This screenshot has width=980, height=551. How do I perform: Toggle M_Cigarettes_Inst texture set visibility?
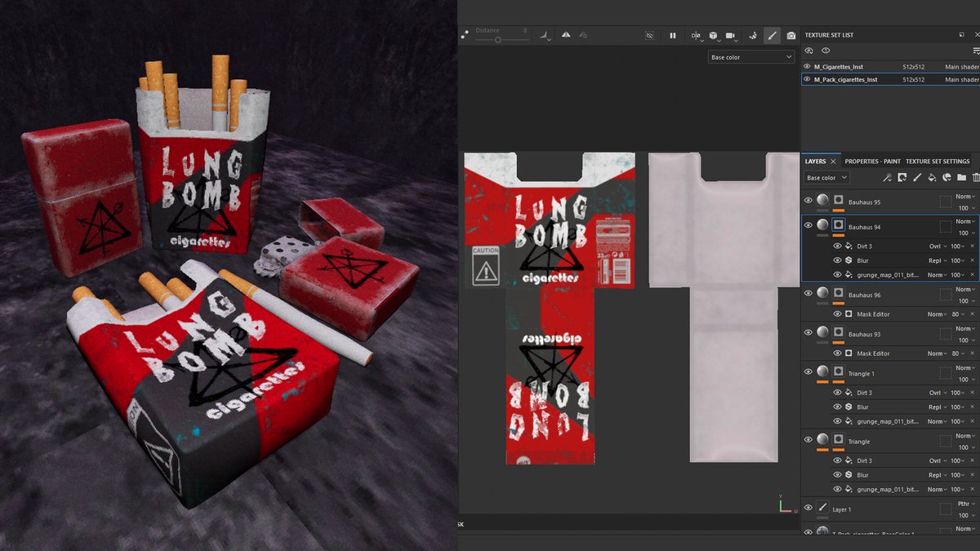(x=808, y=66)
